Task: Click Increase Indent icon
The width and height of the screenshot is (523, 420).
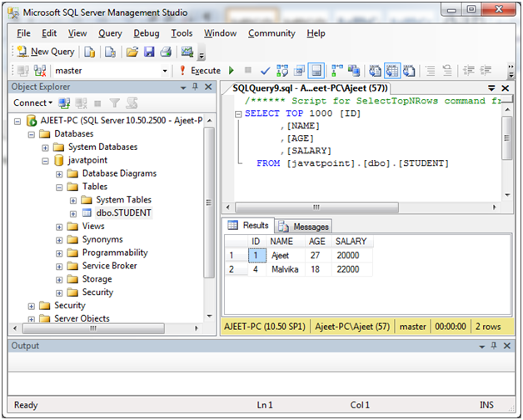Action: [486, 71]
